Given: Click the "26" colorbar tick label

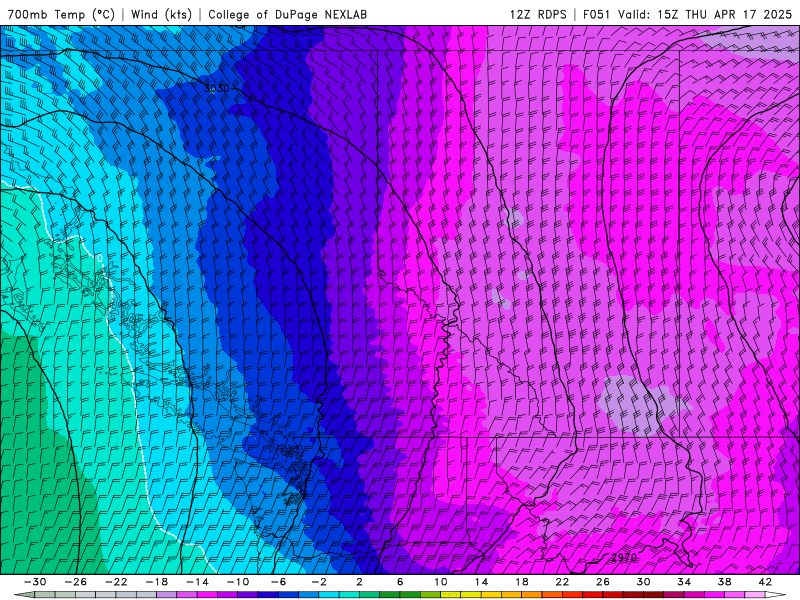Looking at the screenshot, I should point(603,582).
